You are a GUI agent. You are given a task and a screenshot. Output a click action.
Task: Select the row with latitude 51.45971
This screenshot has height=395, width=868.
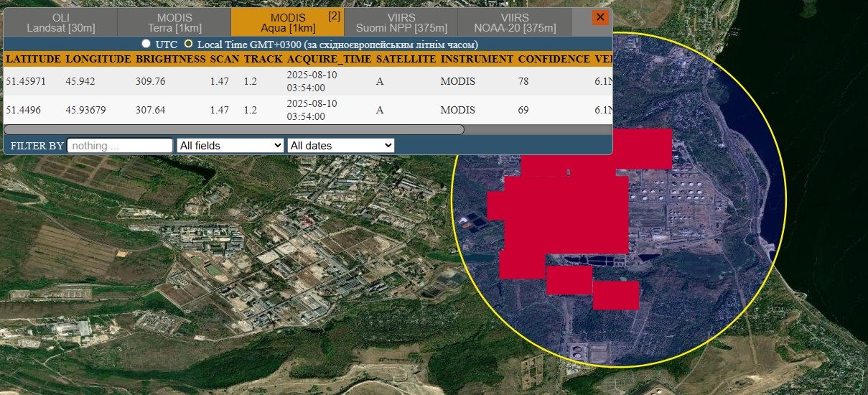tap(26, 81)
